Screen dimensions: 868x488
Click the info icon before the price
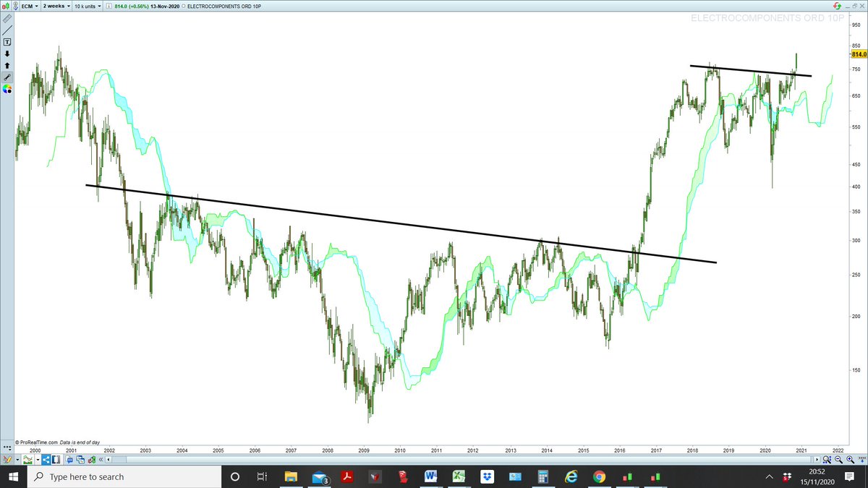pos(109,6)
